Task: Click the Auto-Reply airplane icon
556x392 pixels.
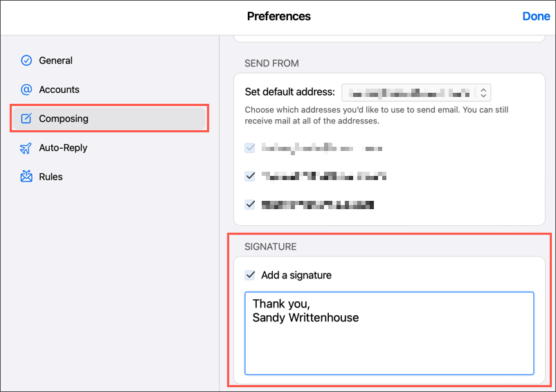Action: 26,148
